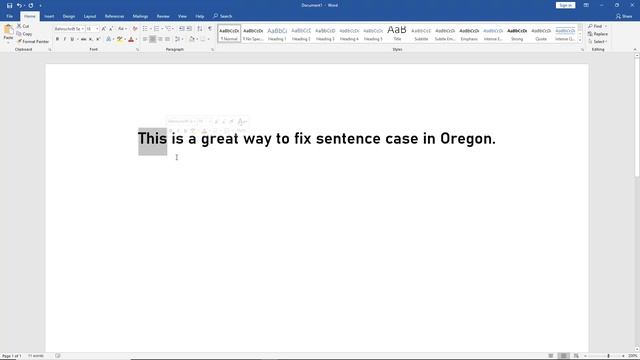The width and height of the screenshot is (640, 360).
Task: Open the font name dropdown
Action: click(83, 29)
